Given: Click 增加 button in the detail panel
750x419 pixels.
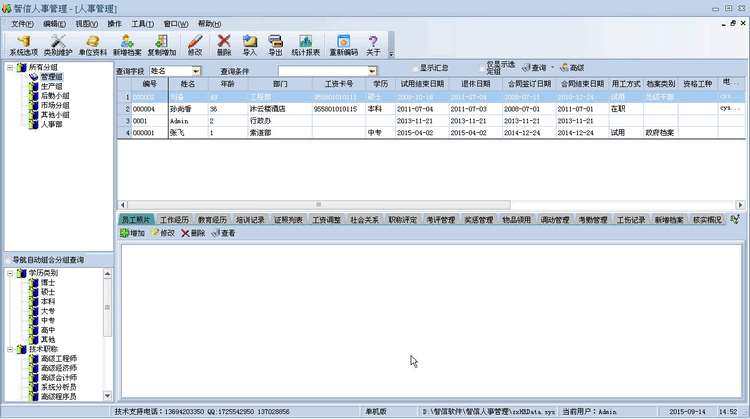Looking at the screenshot, I should (132, 233).
